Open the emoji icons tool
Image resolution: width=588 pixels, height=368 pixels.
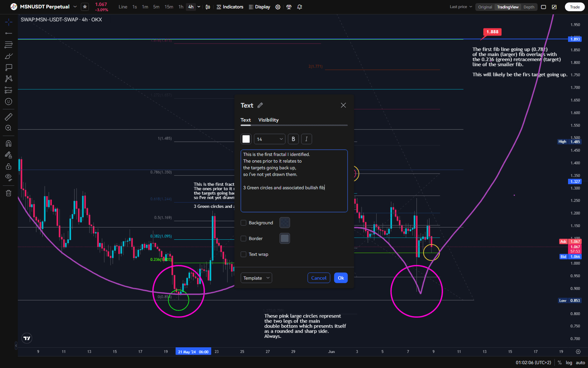9,102
